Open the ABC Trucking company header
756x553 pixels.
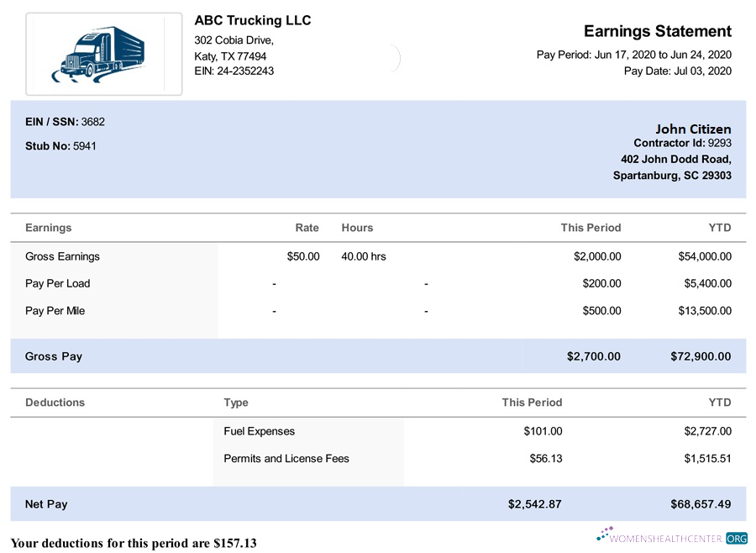click(x=252, y=20)
